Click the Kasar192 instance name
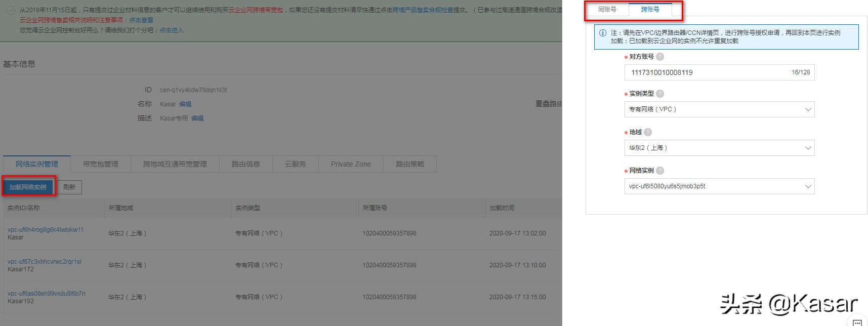 [21, 301]
